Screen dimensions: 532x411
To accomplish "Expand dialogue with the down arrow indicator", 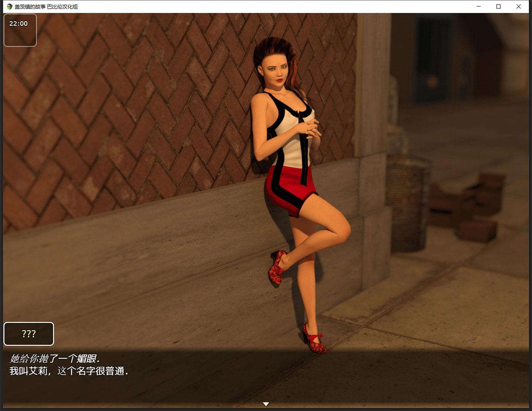I will click(266, 404).
